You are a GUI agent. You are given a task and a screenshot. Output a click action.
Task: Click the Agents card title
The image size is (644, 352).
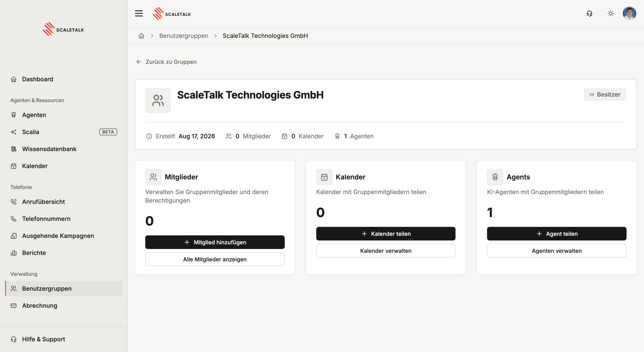pyautogui.click(x=518, y=177)
